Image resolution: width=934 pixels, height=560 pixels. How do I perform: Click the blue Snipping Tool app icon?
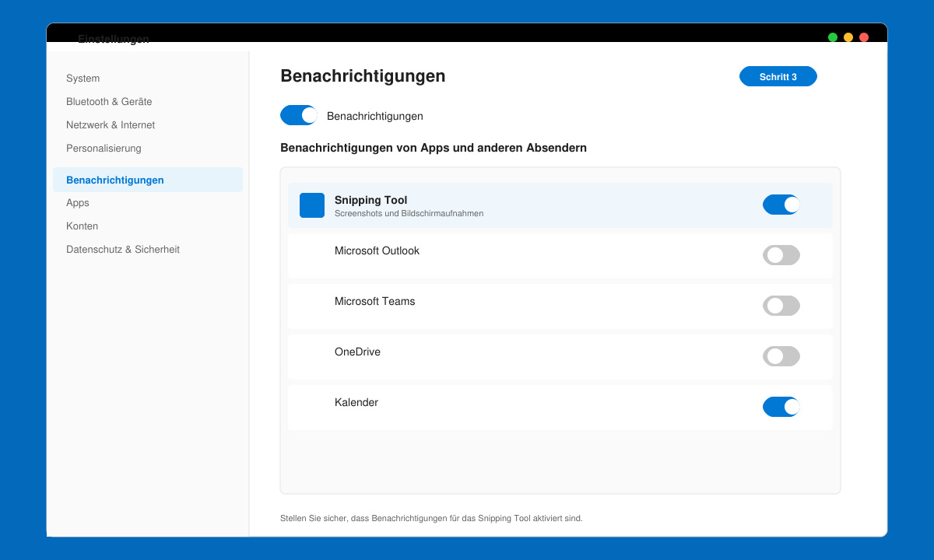[x=312, y=205]
